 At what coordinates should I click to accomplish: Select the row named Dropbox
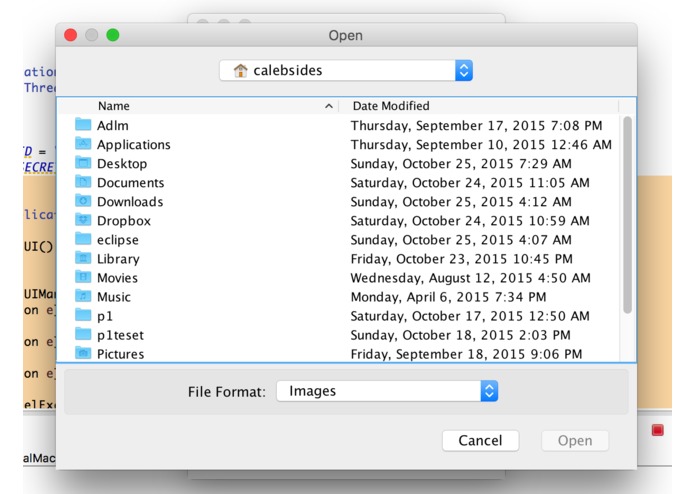tap(339, 221)
